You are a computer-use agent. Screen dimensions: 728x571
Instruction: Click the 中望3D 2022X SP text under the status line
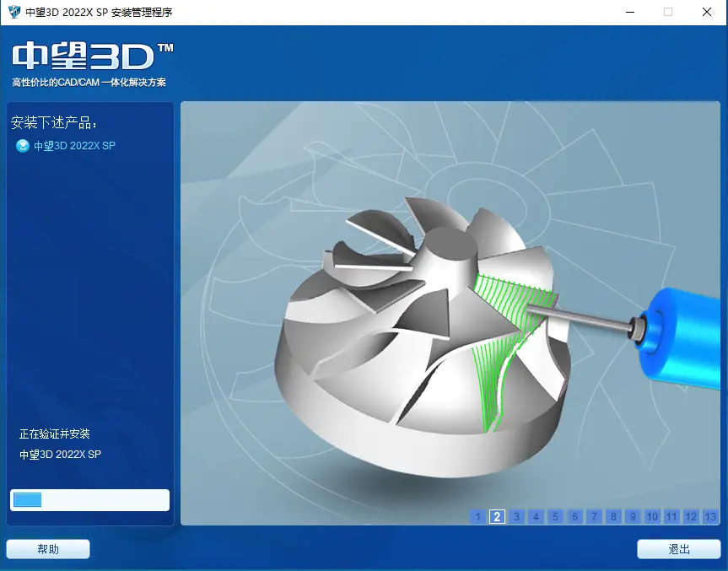(60, 455)
